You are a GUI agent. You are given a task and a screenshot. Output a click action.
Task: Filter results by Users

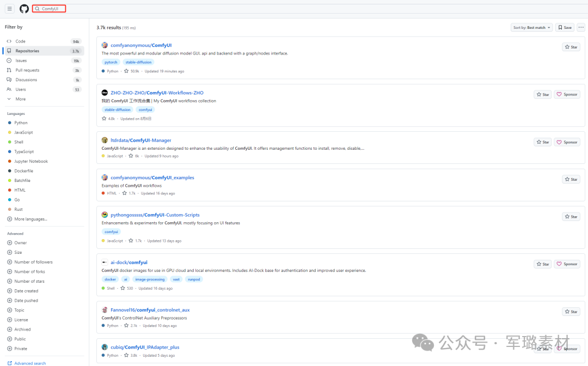44,90
